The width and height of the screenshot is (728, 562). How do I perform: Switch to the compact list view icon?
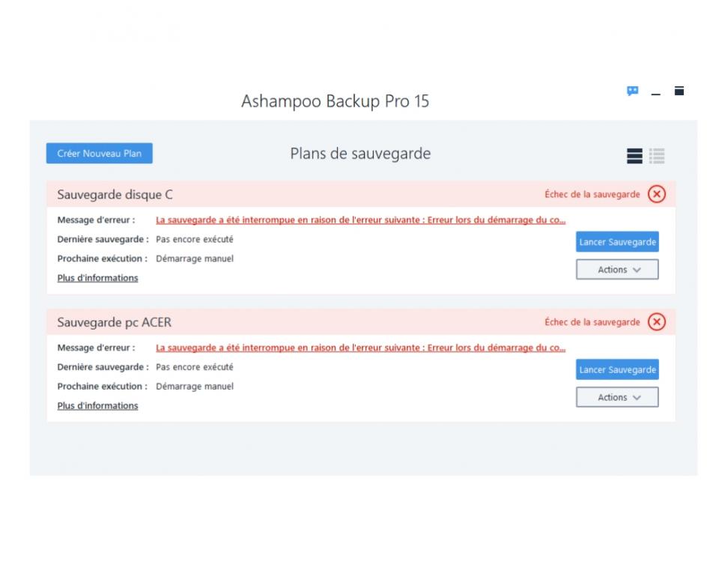[657, 156]
